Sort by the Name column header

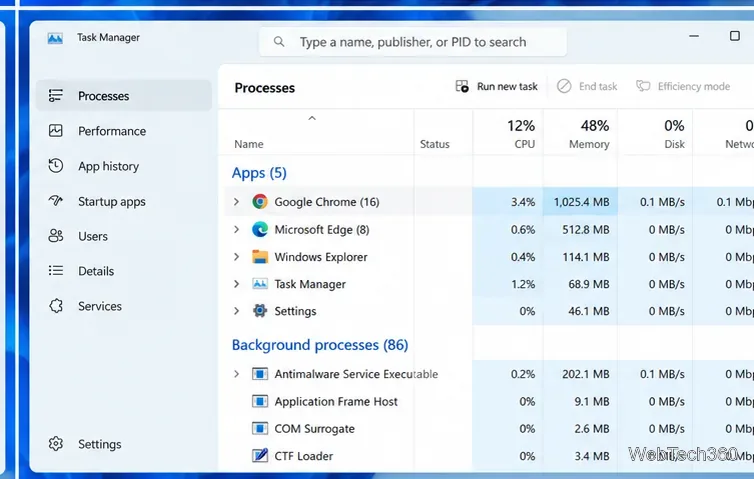click(x=249, y=144)
